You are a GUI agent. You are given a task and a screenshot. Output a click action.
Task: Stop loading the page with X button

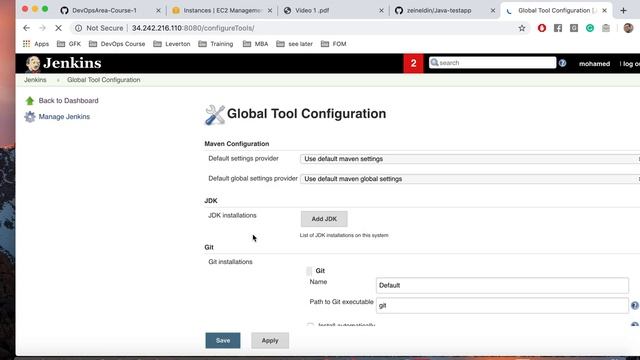coord(58,28)
